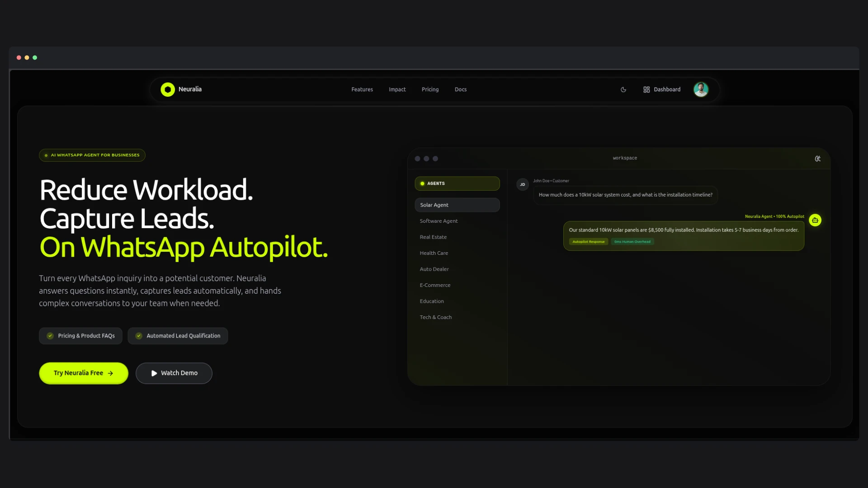The width and height of the screenshot is (868, 488).
Task: Click workspace panel top-right theme icon
Action: click(818, 159)
